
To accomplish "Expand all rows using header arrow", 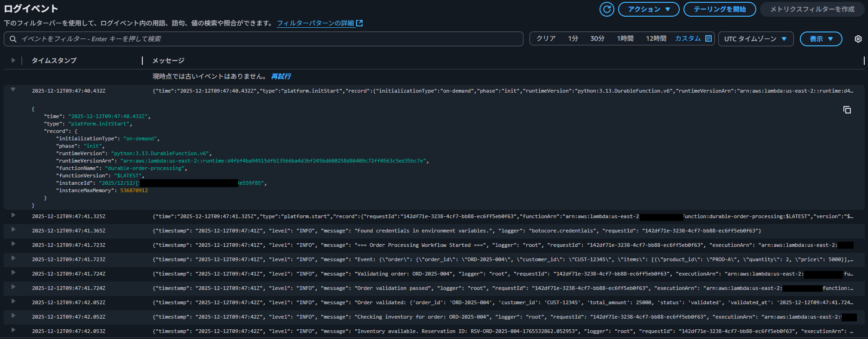I will click(x=13, y=60).
